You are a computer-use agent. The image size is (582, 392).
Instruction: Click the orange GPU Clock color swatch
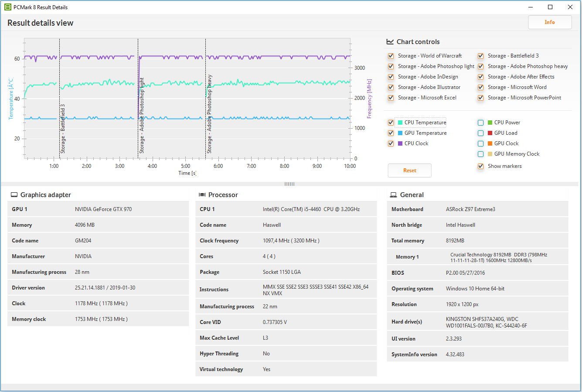pos(490,143)
